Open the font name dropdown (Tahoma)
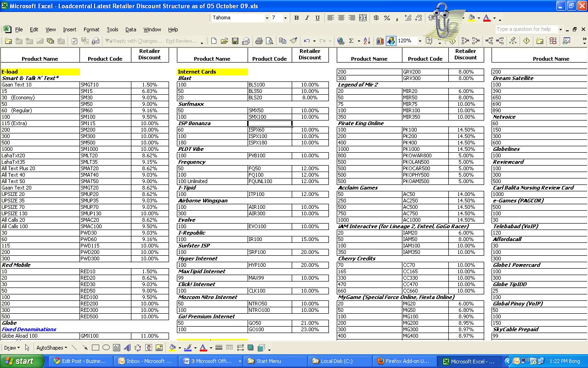The width and height of the screenshot is (588, 368). click(267, 18)
